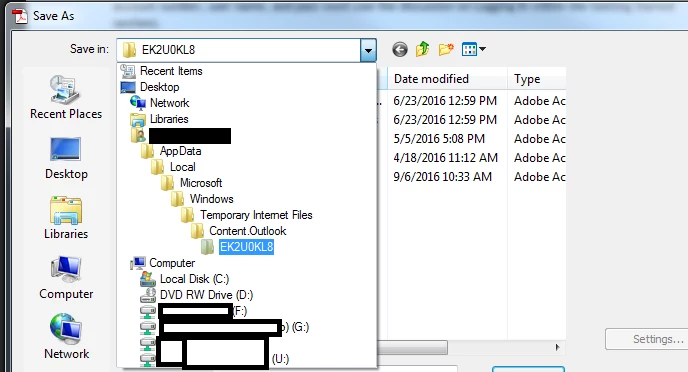Go up one folder level
The height and width of the screenshot is (372, 688).
point(423,49)
